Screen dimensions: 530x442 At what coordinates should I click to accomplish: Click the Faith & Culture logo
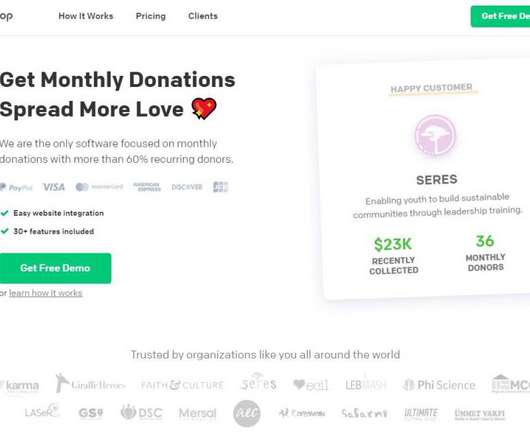[182, 385]
